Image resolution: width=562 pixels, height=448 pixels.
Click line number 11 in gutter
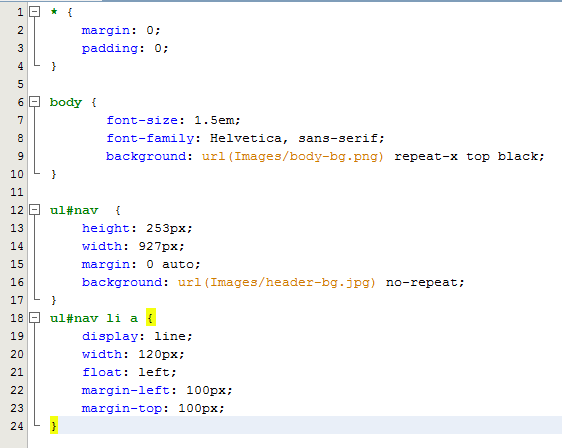(16, 192)
